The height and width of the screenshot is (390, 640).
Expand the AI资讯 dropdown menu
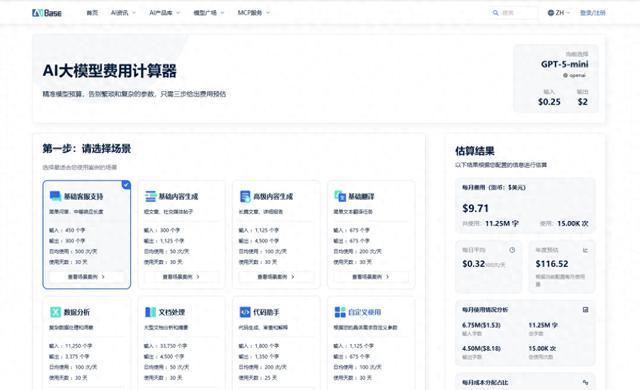123,13
